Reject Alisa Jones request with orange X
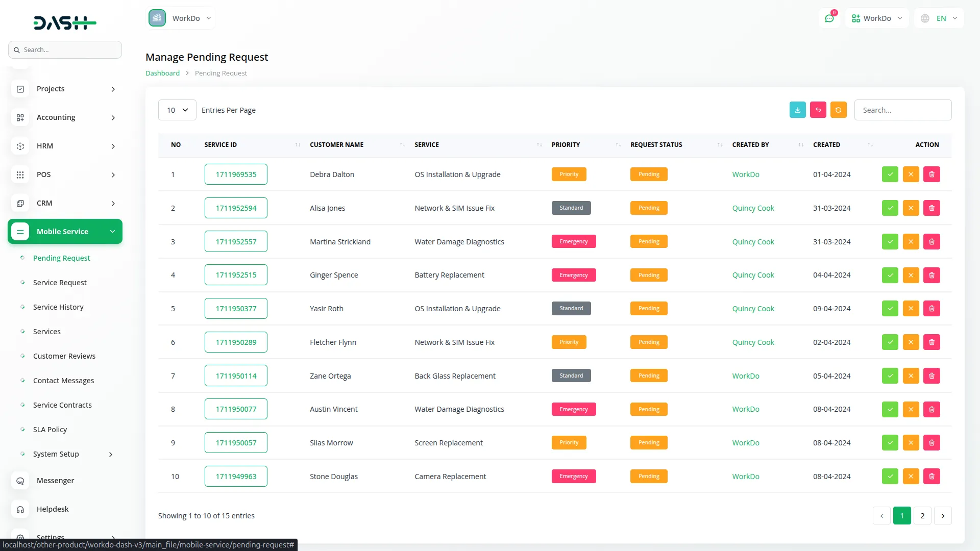The image size is (980, 551). tap(911, 208)
